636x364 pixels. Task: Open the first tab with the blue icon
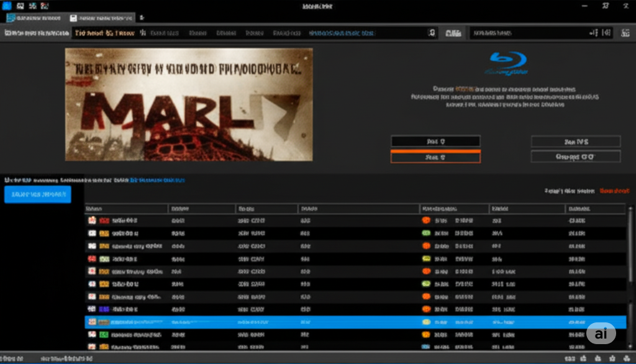click(x=34, y=18)
